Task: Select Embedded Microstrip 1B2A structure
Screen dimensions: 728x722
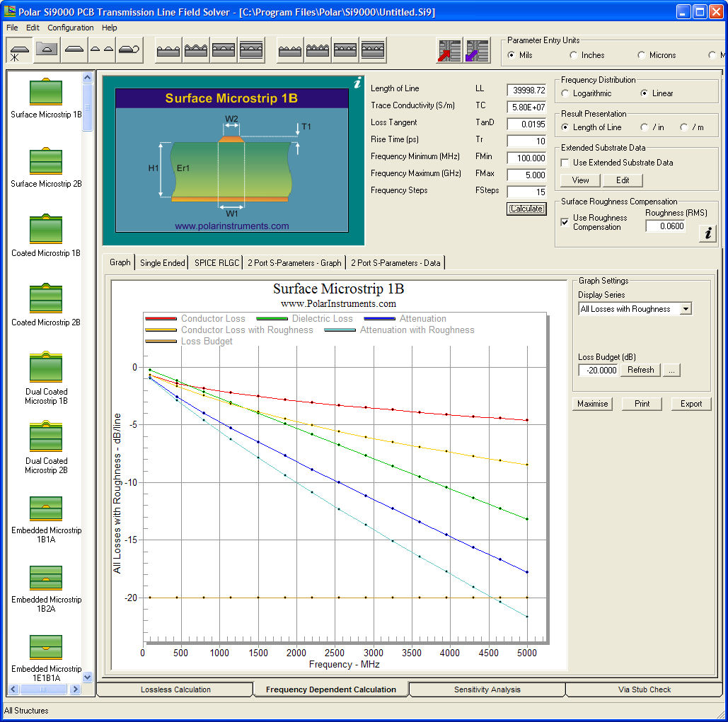Action: [x=46, y=589]
